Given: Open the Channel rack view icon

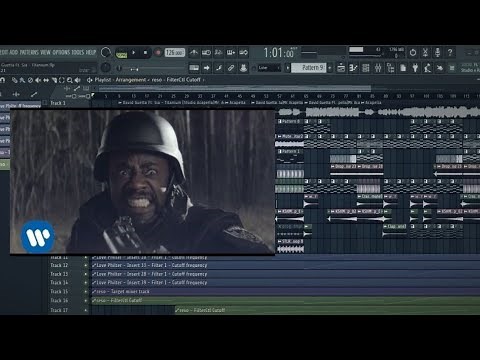Looking at the screenshot, I should [365, 68].
